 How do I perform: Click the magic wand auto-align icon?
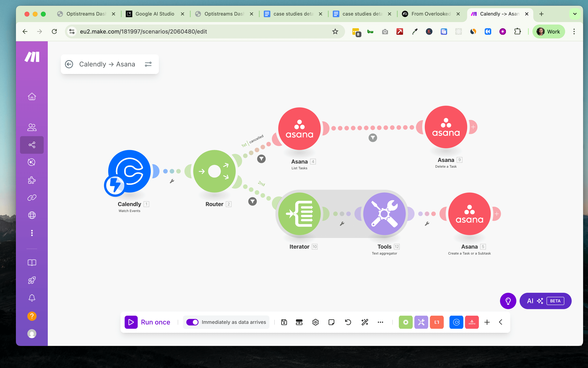pos(364,322)
